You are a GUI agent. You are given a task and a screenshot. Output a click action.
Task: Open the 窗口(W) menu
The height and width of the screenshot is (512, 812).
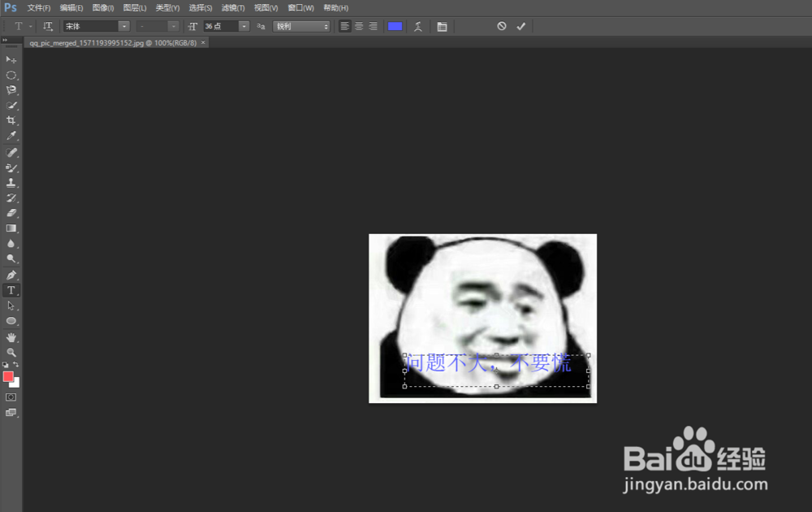(x=301, y=8)
